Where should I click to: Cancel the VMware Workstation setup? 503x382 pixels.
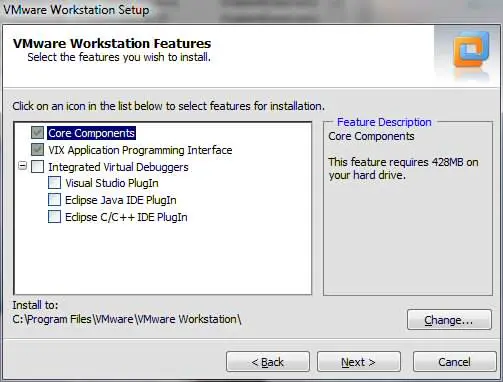(x=455, y=362)
